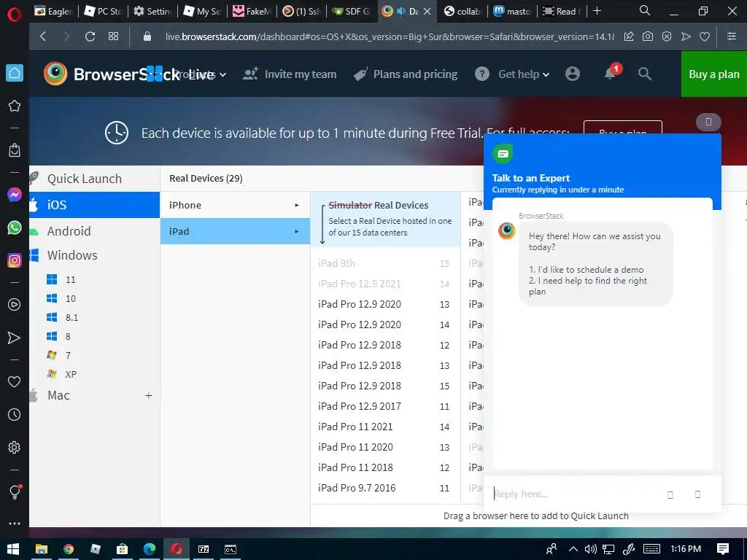Choose iPad Pro 12.9 2017 version 11
Image resolution: width=747 pixels, height=560 pixels.
385,406
